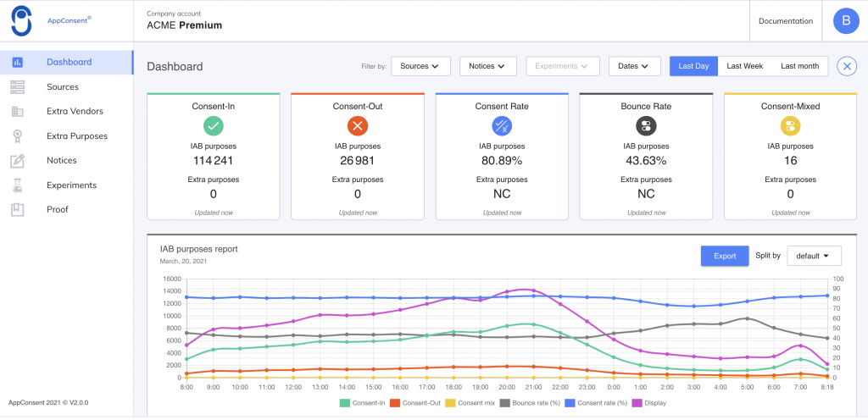Click the AppConsent logo icon

[21, 20]
